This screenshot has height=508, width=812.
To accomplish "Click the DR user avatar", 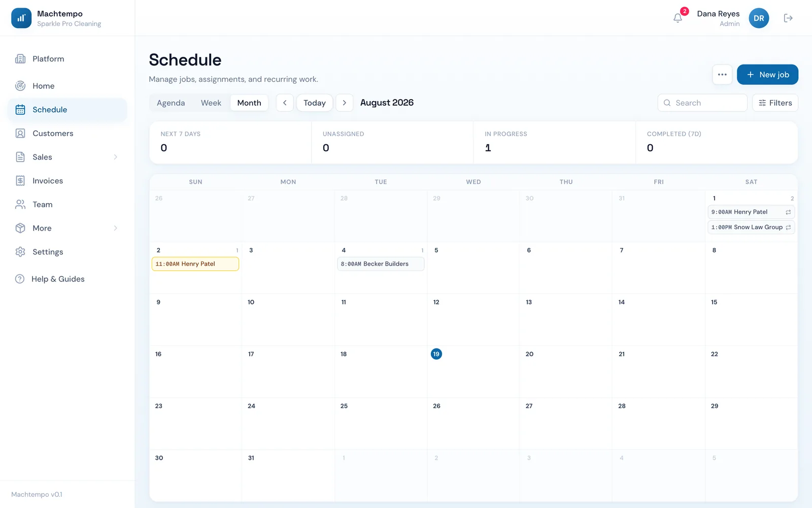I will coord(759,18).
